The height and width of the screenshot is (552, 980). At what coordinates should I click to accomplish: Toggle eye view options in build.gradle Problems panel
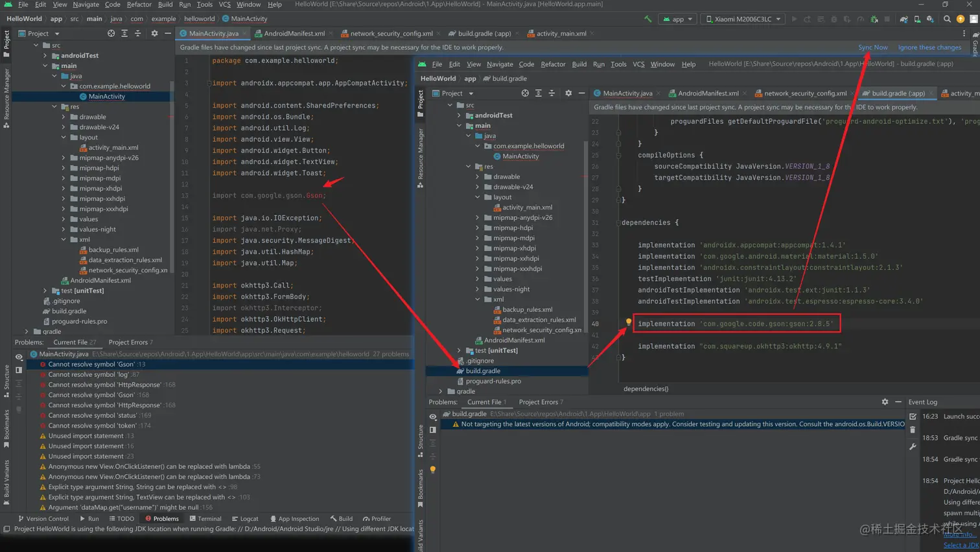pyautogui.click(x=433, y=416)
